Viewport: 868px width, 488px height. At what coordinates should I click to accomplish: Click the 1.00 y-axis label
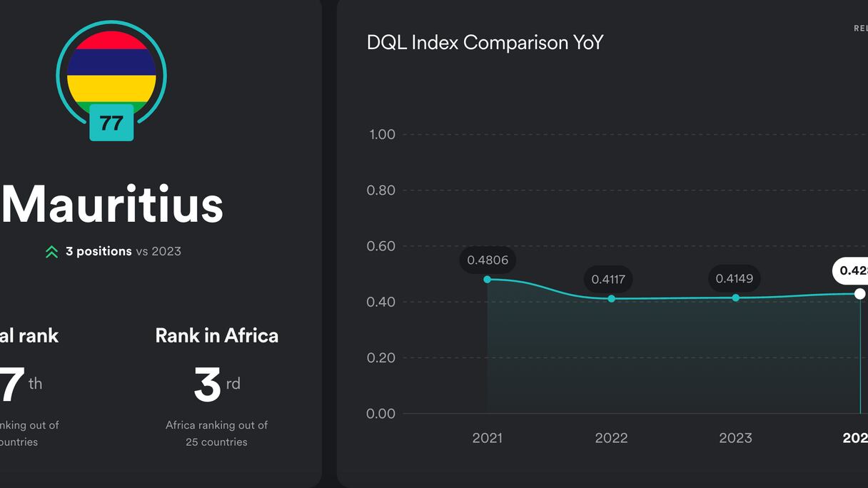click(x=381, y=135)
